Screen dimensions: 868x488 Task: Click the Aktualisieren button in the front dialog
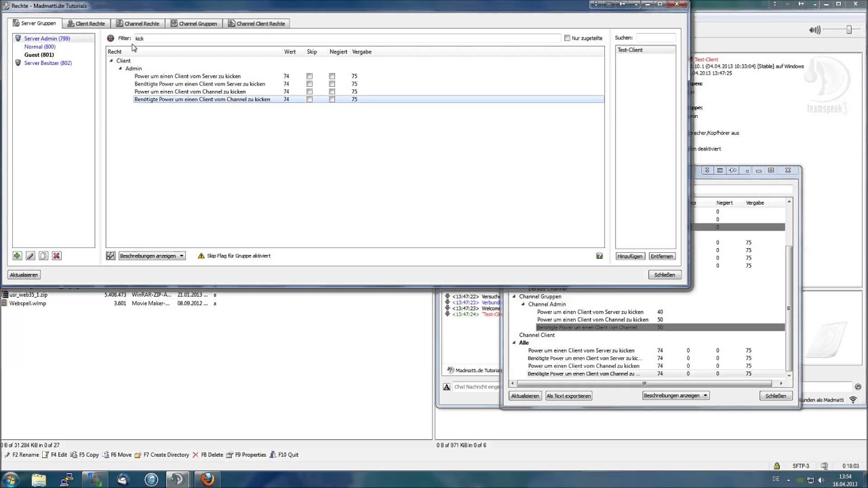tap(24, 274)
